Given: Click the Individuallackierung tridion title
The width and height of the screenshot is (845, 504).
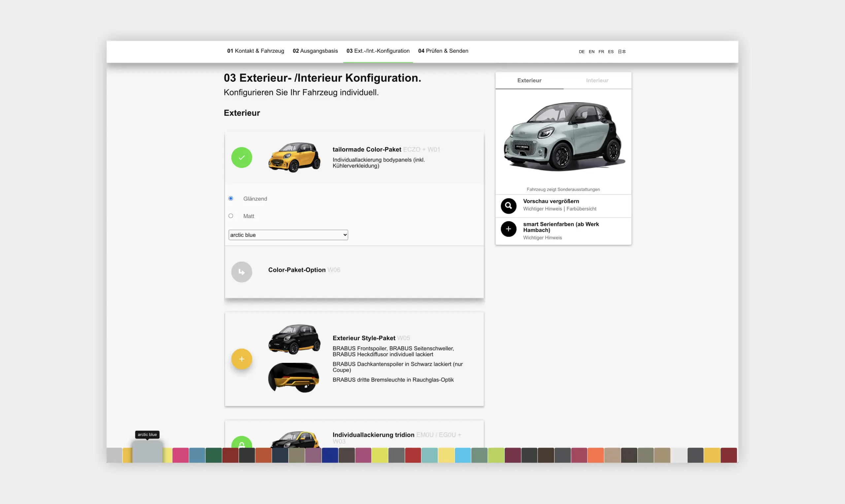Looking at the screenshot, I should point(373,435).
